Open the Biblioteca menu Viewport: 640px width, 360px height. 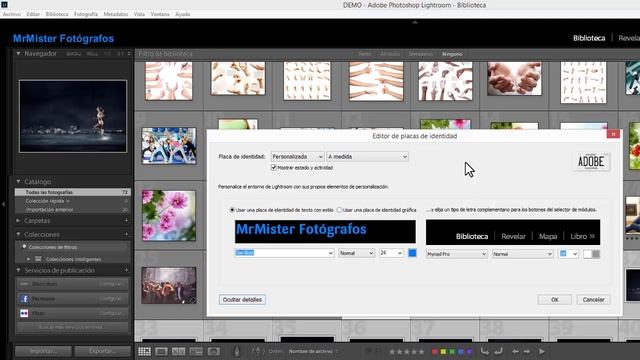click(x=57, y=14)
